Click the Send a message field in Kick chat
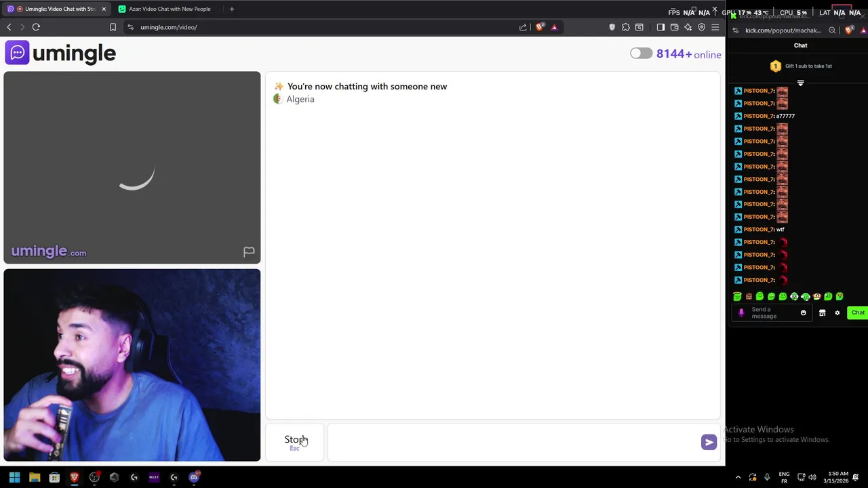868x488 pixels. click(x=773, y=312)
